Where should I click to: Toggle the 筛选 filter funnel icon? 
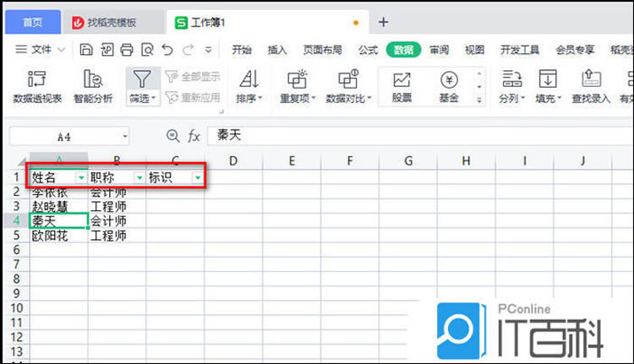142,79
